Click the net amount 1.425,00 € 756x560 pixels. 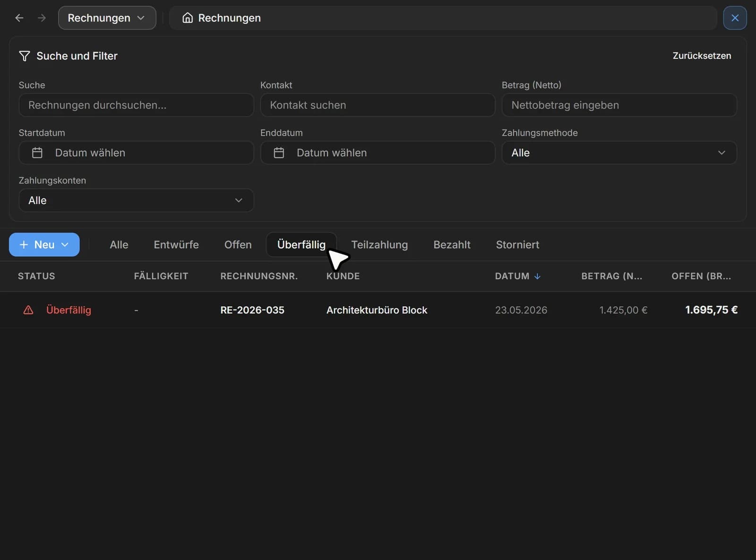[x=623, y=310]
